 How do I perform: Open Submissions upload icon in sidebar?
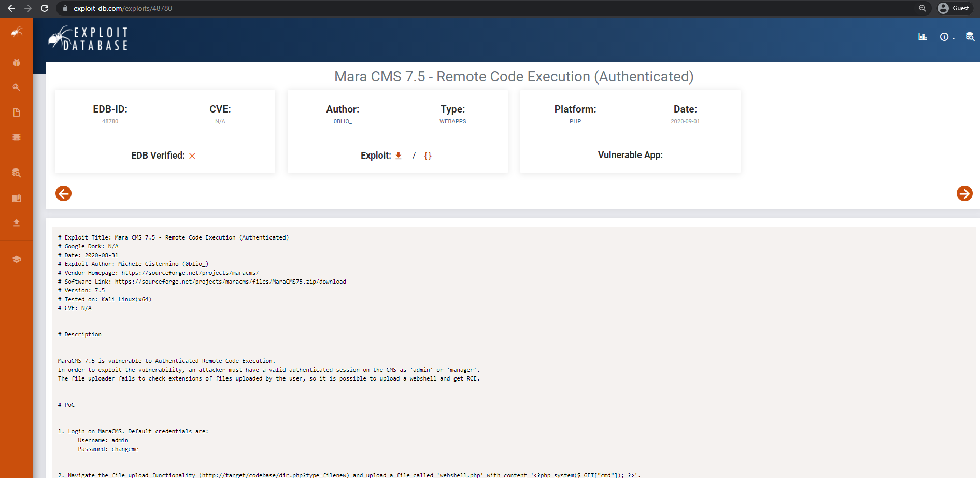17,223
